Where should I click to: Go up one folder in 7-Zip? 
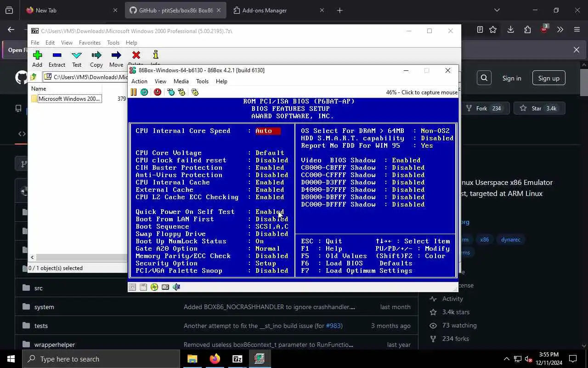34,77
